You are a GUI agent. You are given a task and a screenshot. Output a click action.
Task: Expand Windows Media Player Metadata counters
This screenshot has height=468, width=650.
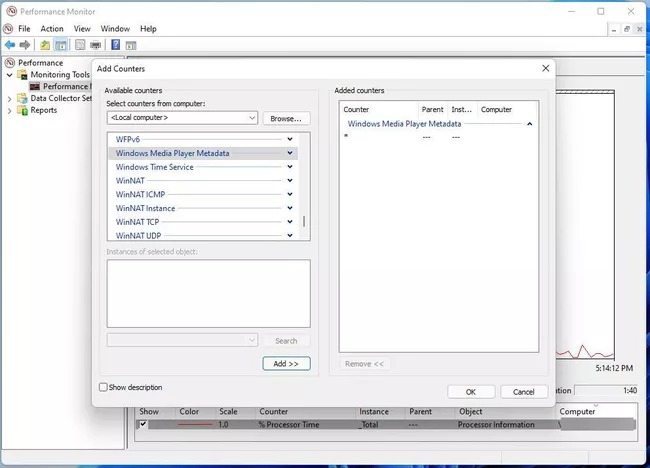coord(290,153)
